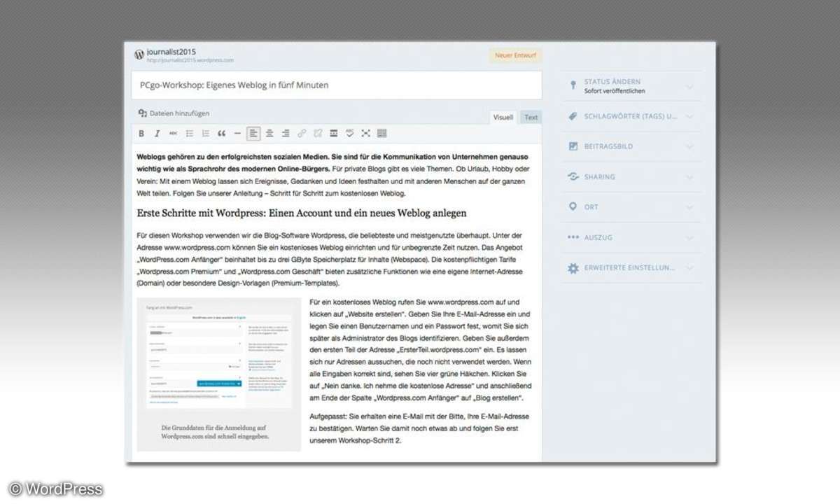The height and width of the screenshot is (504, 840).
Task: Switch to the Visuell editor tab
Action: pos(503,117)
